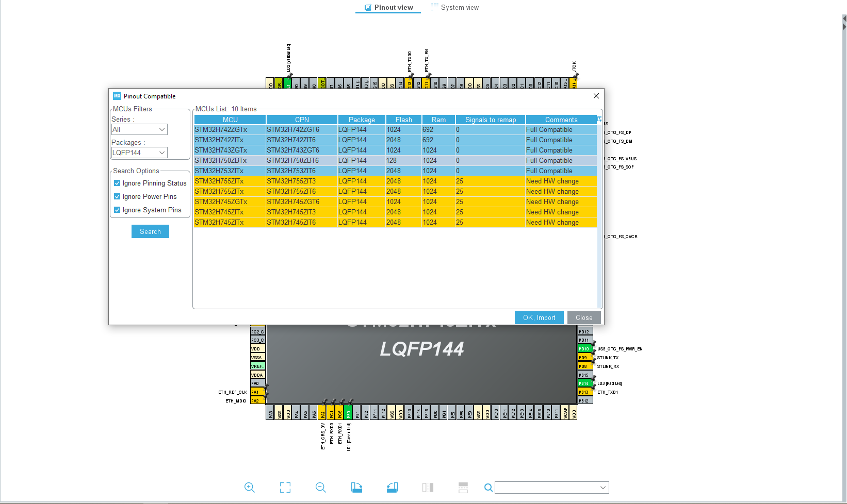Screen dimensions: 847x504
Task: Fit the chip to the view
Action: [x=285, y=488]
